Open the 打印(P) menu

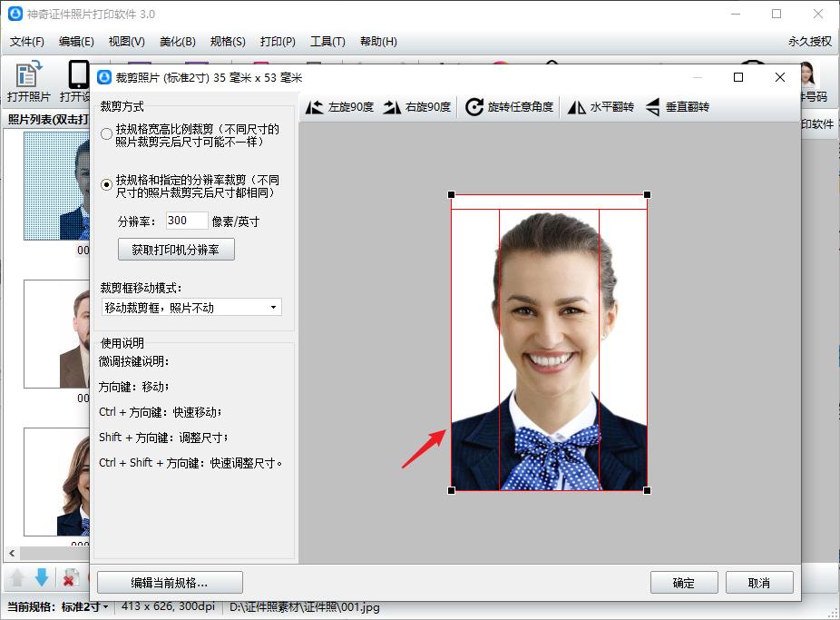tap(278, 42)
